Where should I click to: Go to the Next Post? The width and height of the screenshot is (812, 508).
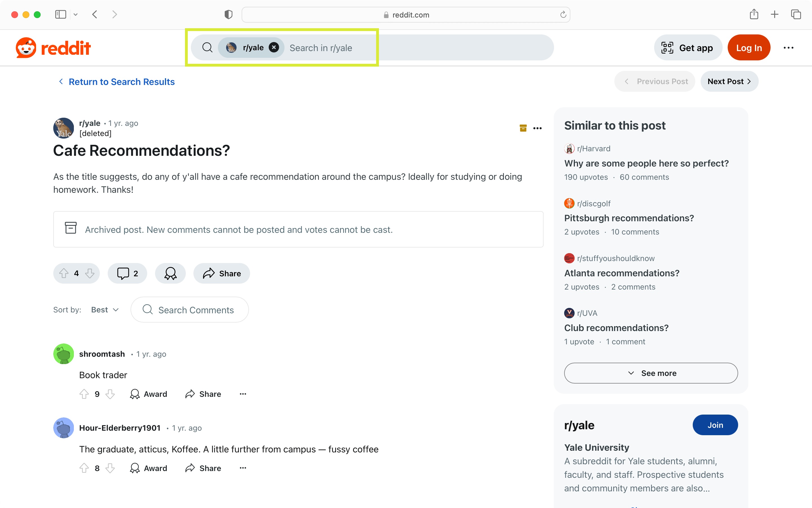(729, 81)
